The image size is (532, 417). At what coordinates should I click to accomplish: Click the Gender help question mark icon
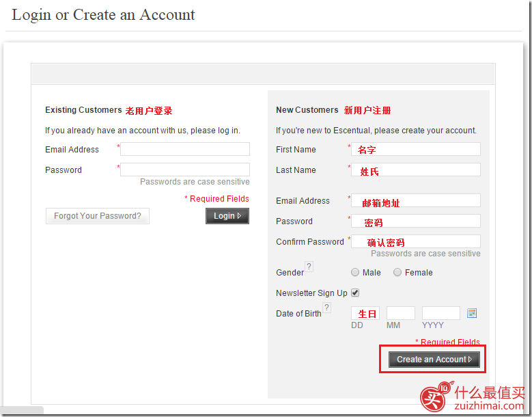[x=309, y=267]
